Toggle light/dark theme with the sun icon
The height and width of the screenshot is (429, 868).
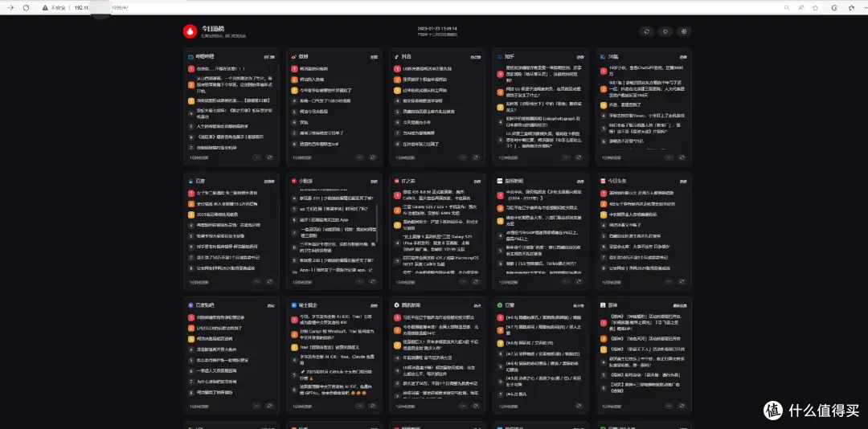tap(665, 31)
